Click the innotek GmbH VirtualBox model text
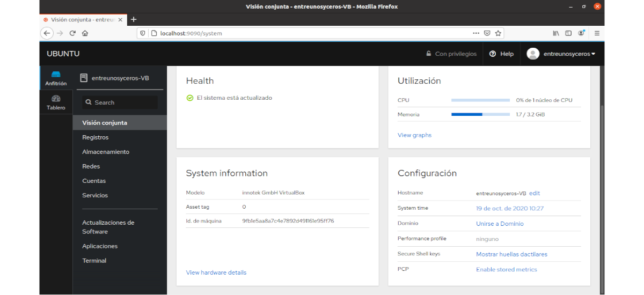The image size is (644, 295). click(273, 193)
